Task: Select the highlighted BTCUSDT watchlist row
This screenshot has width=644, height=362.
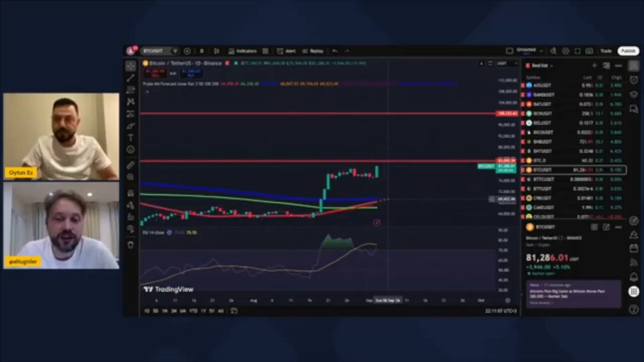Action: (x=574, y=170)
